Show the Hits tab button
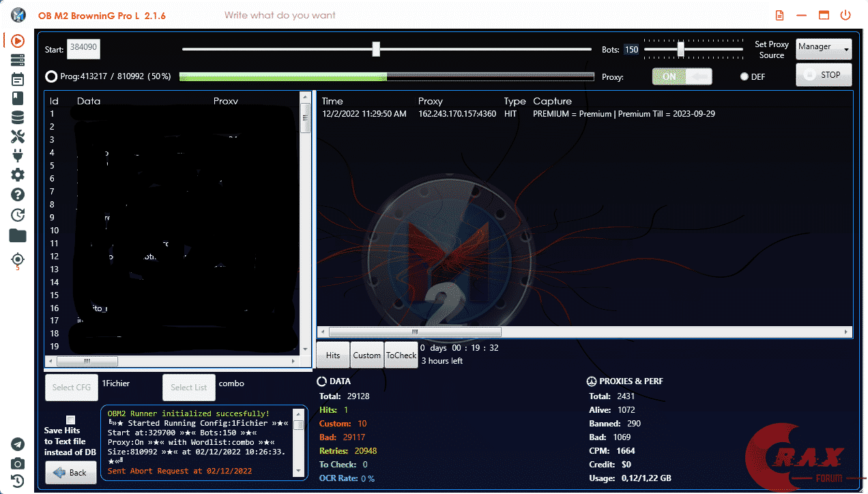The height and width of the screenshot is (494, 868). [333, 355]
